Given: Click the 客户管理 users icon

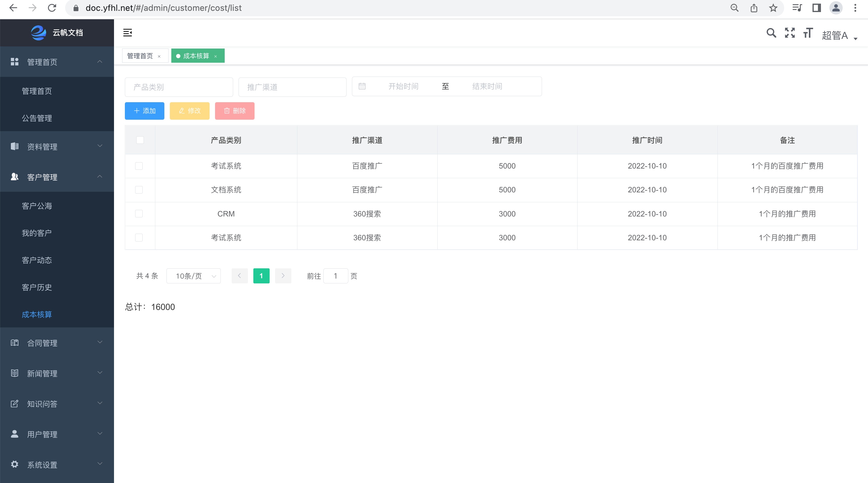Looking at the screenshot, I should click(x=14, y=177).
